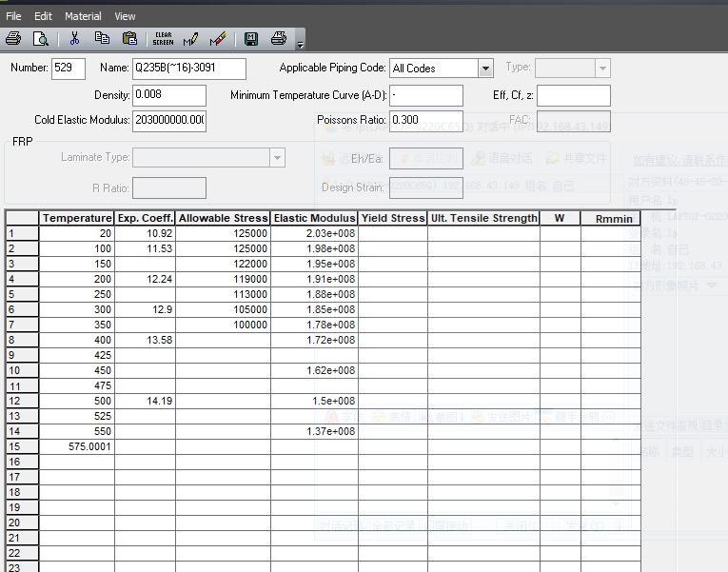Screen dimensions: 728x572
Task: Open the Material menu
Action: click(x=83, y=16)
